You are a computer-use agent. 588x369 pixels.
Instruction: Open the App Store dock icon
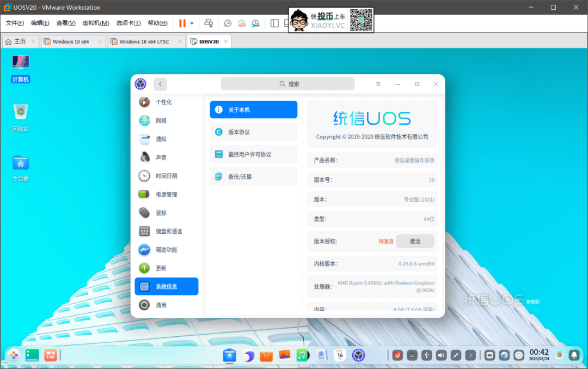pyautogui.click(x=266, y=355)
